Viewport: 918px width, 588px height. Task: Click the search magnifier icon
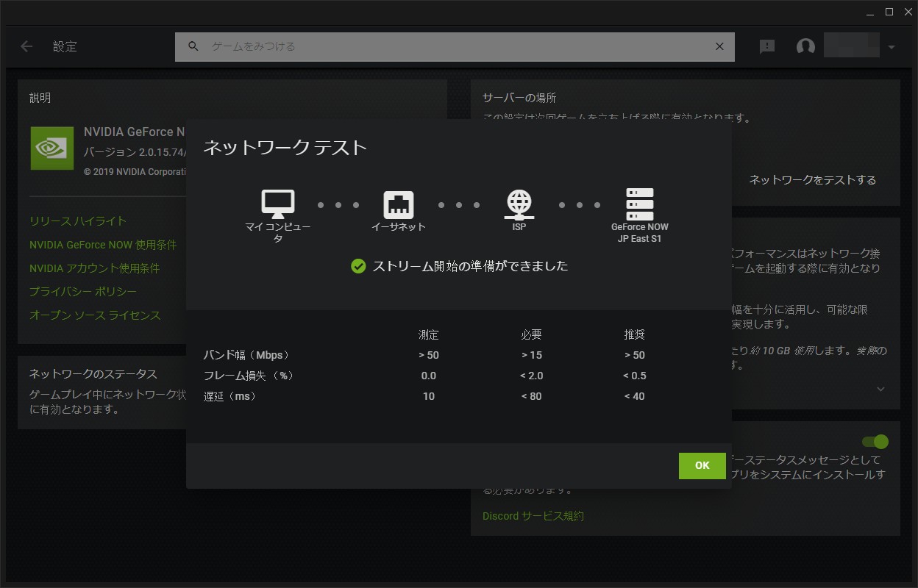point(193,46)
